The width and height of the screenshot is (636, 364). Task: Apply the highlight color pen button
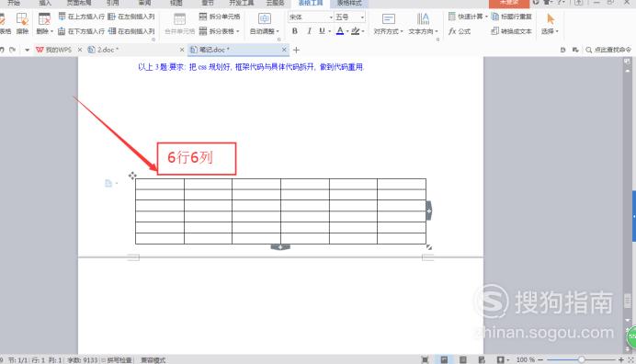click(x=356, y=31)
